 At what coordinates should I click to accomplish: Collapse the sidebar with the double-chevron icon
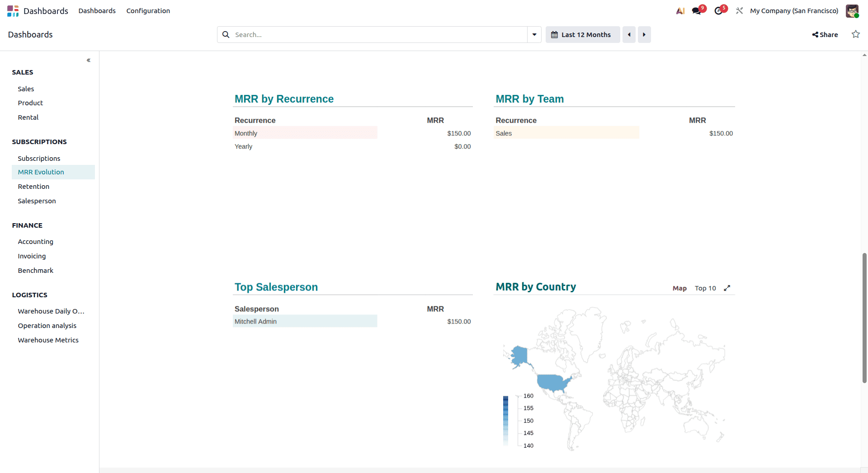[89, 60]
